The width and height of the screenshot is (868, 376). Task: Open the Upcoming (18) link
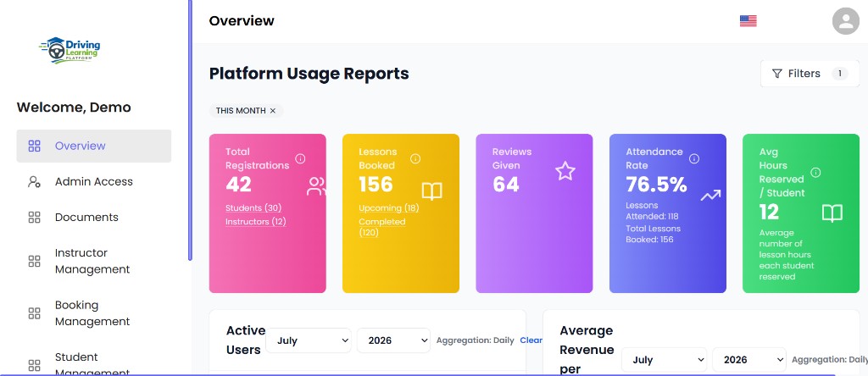(388, 208)
